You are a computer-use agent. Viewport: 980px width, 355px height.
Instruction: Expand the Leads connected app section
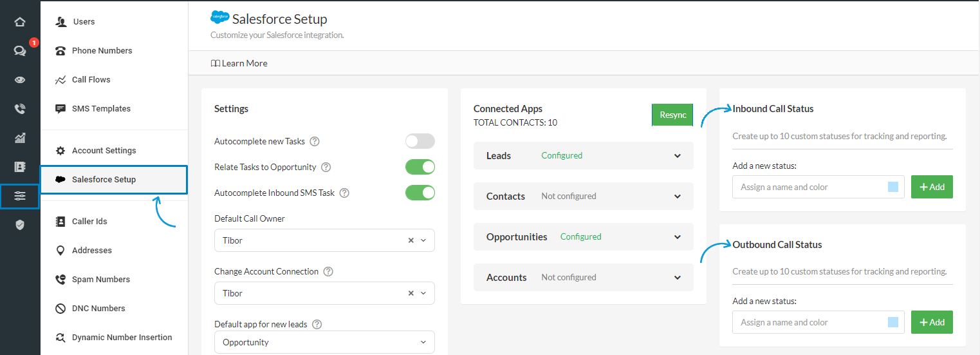click(x=677, y=156)
